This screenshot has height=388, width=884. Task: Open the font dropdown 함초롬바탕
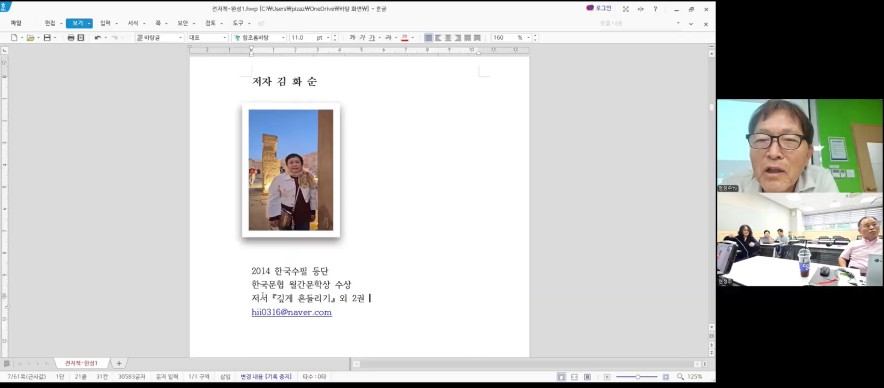click(x=259, y=38)
